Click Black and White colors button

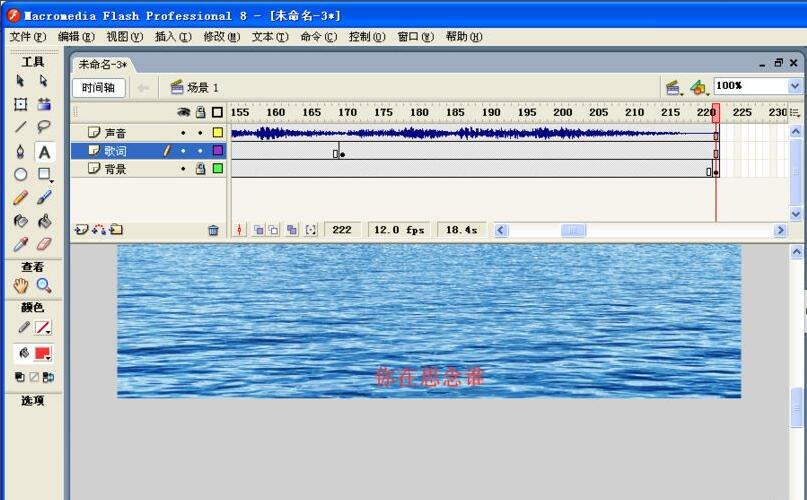pos(20,377)
